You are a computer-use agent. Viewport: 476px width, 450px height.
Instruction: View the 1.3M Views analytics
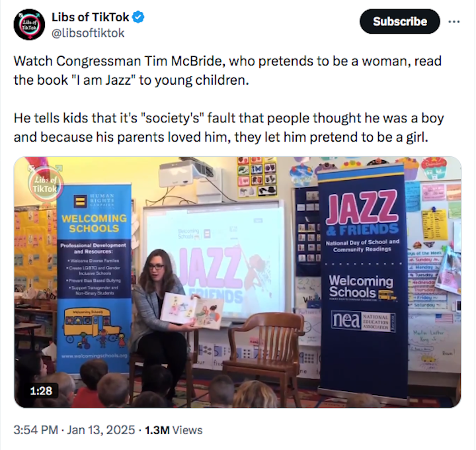(x=174, y=430)
